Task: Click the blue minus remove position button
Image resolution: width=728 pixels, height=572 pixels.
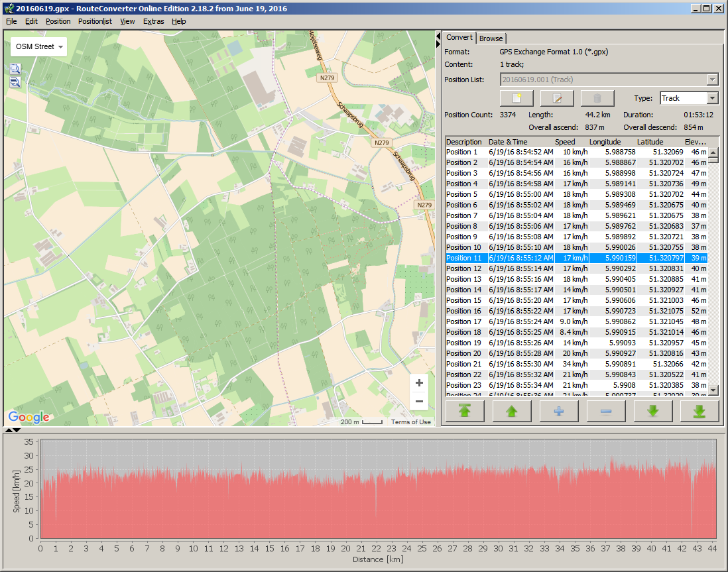Action: 606,412
